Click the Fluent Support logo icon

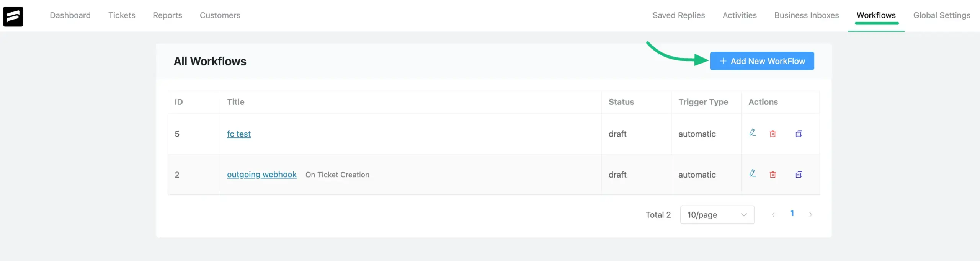(x=13, y=16)
